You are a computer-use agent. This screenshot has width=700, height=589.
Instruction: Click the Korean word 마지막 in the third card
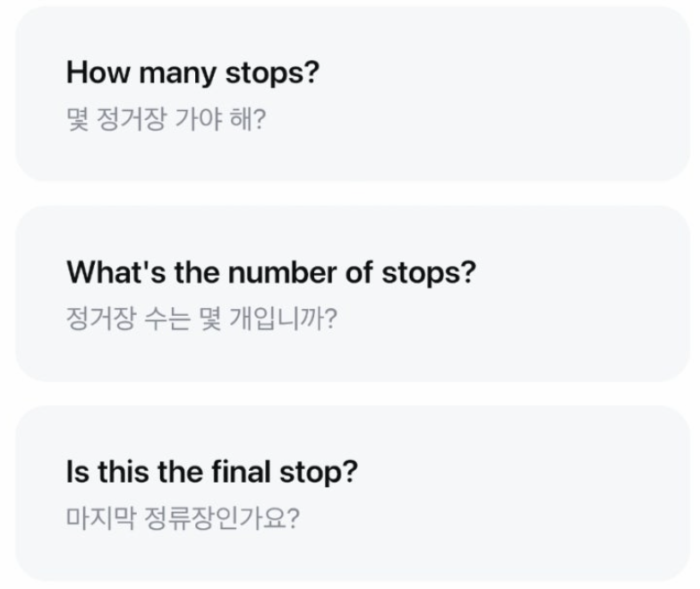tap(100, 518)
